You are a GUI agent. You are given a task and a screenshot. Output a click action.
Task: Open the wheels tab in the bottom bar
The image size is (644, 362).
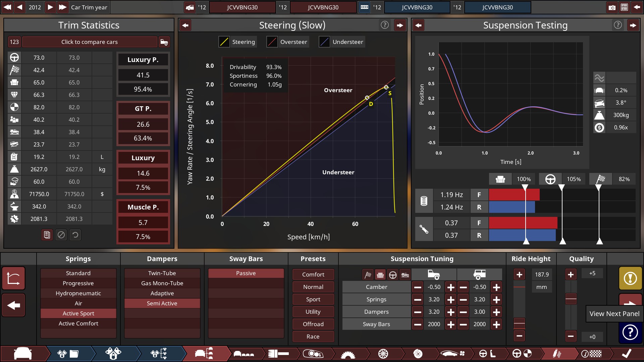click(x=383, y=354)
